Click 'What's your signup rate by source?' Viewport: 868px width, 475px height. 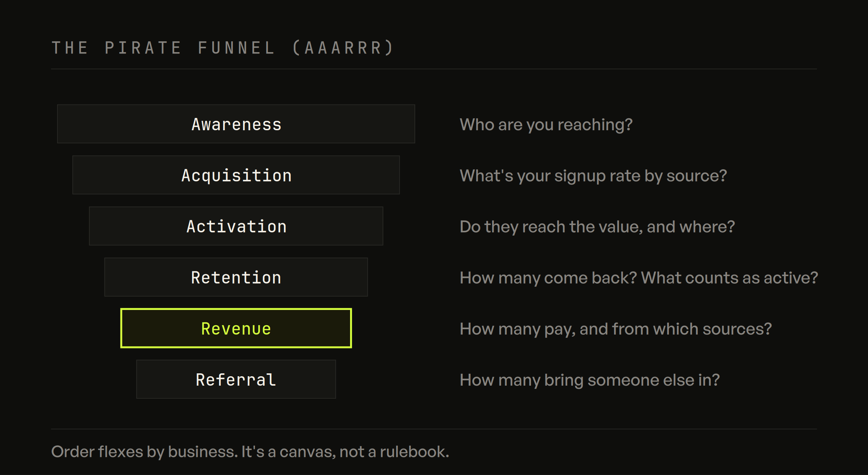point(593,176)
